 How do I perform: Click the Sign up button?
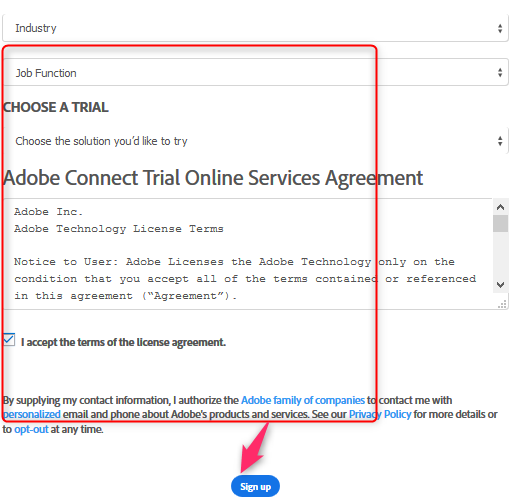(x=255, y=486)
